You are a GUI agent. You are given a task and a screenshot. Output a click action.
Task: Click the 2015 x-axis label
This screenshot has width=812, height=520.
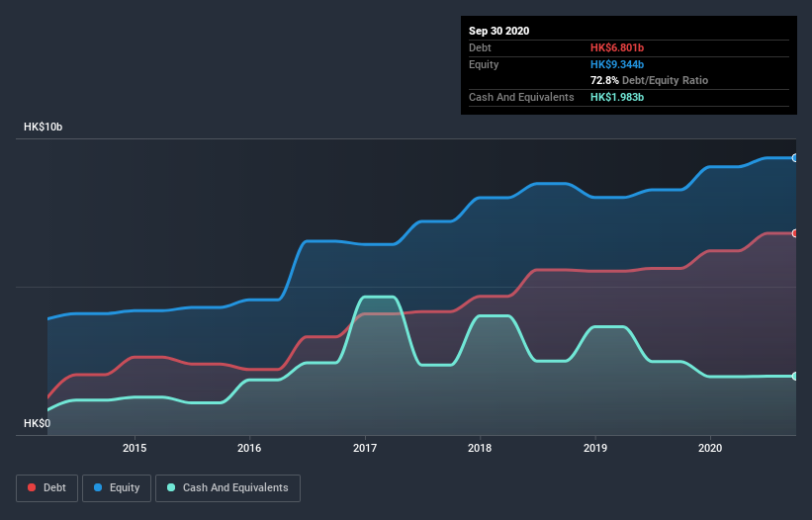pos(135,448)
